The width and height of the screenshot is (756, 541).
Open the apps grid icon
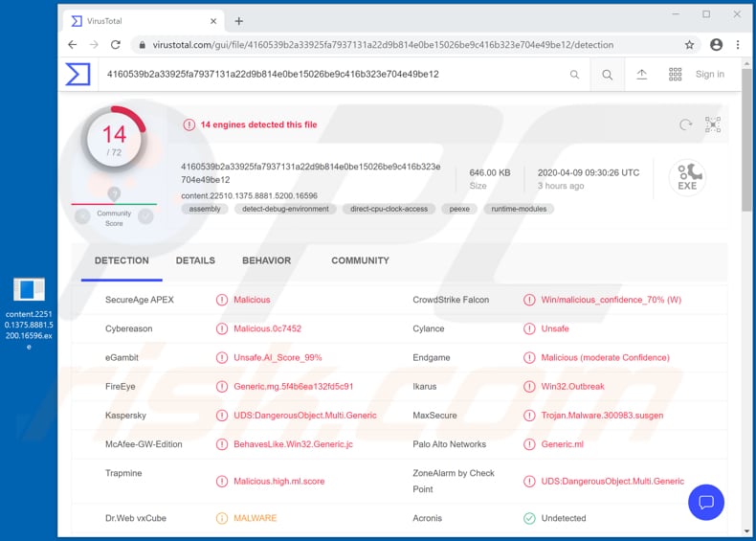click(x=675, y=75)
